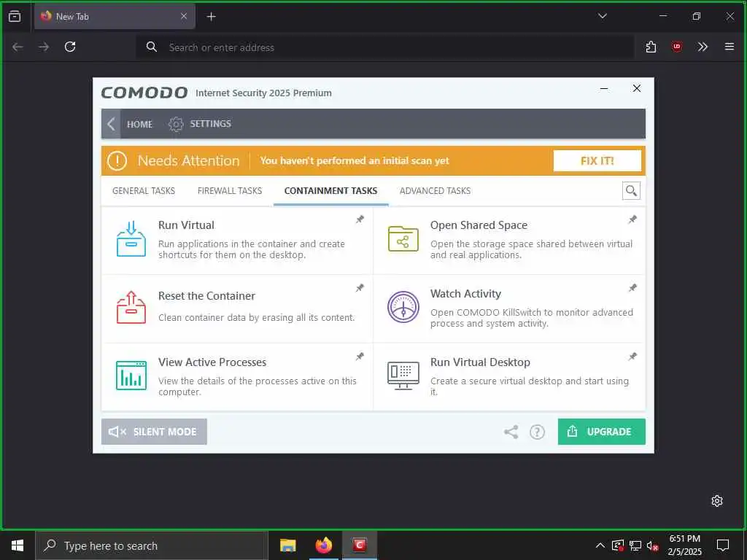Switch to Firewall Tasks tab
The height and width of the screenshot is (560, 747).
230,191
